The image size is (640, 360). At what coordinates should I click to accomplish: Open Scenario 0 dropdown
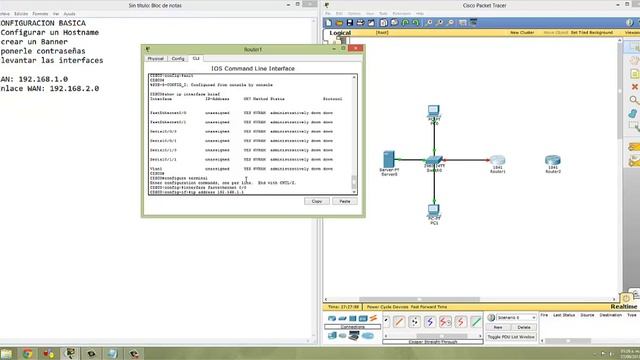[516, 318]
